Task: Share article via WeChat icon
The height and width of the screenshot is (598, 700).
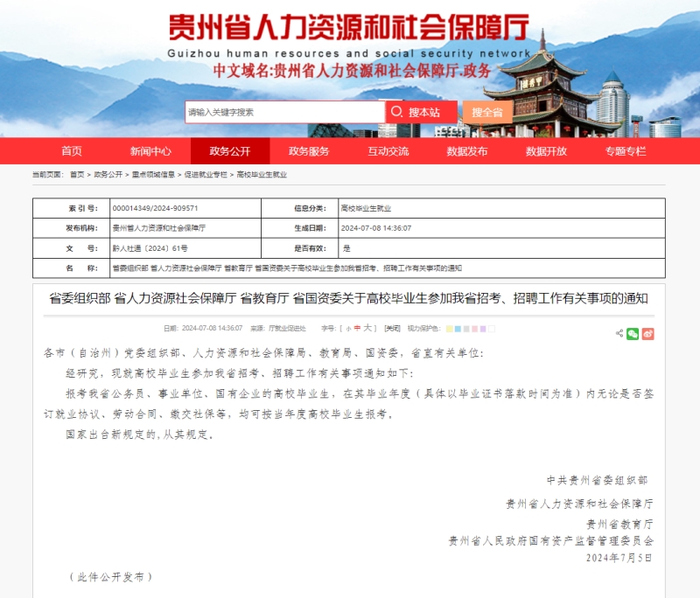Action: coord(633,333)
